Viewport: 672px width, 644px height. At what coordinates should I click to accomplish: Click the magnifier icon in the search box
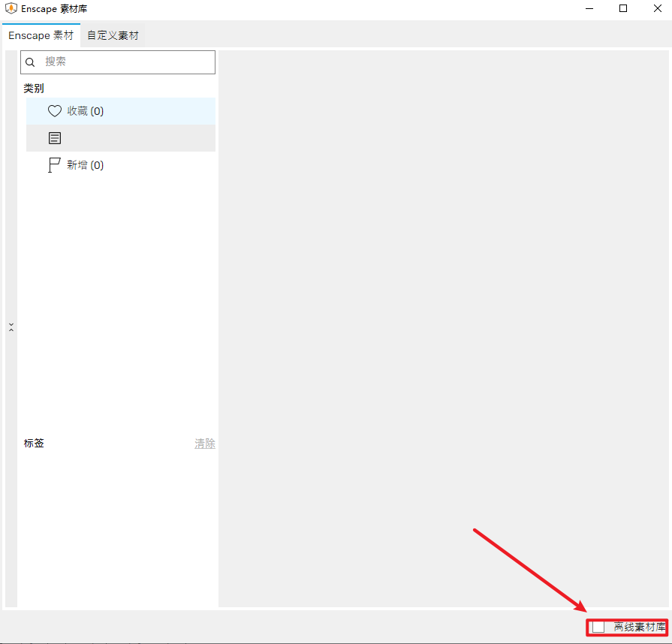pyautogui.click(x=31, y=62)
